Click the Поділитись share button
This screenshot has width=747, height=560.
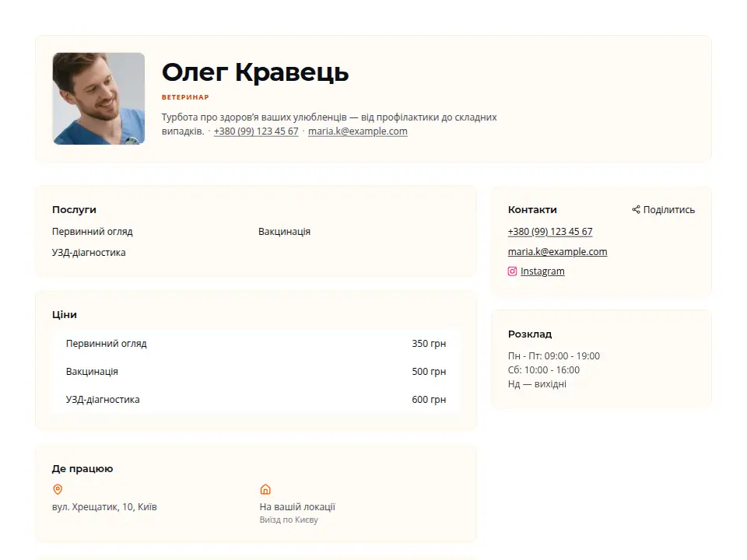[663, 209]
